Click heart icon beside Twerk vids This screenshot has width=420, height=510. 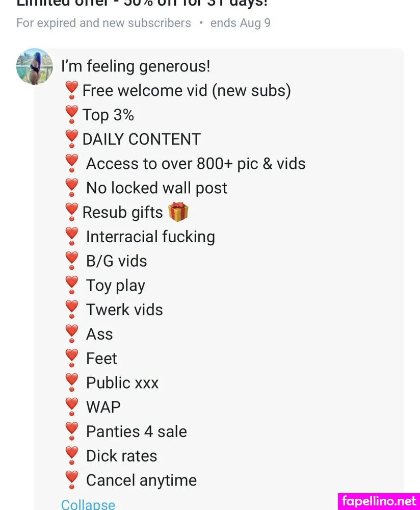72,310
